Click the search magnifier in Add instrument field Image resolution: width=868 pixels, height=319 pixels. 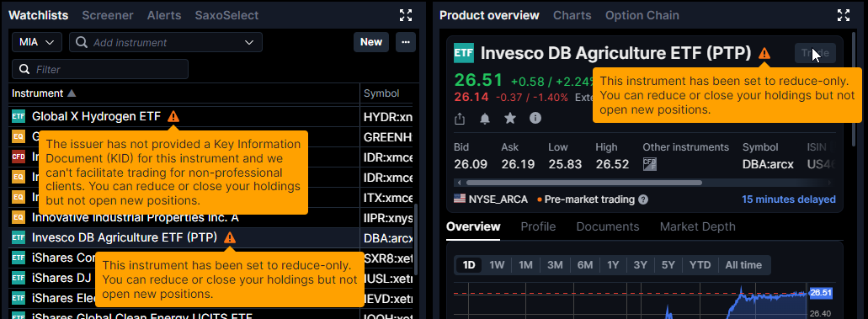pyautogui.click(x=82, y=42)
